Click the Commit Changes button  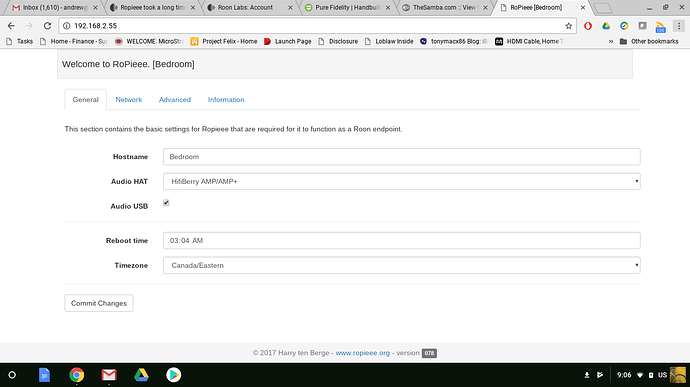click(x=99, y=303)
